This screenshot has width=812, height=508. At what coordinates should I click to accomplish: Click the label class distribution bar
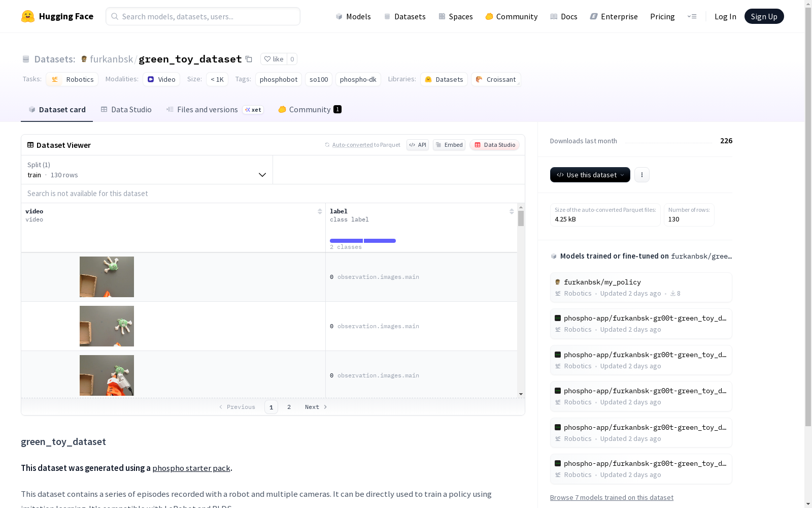pos(363,241)
